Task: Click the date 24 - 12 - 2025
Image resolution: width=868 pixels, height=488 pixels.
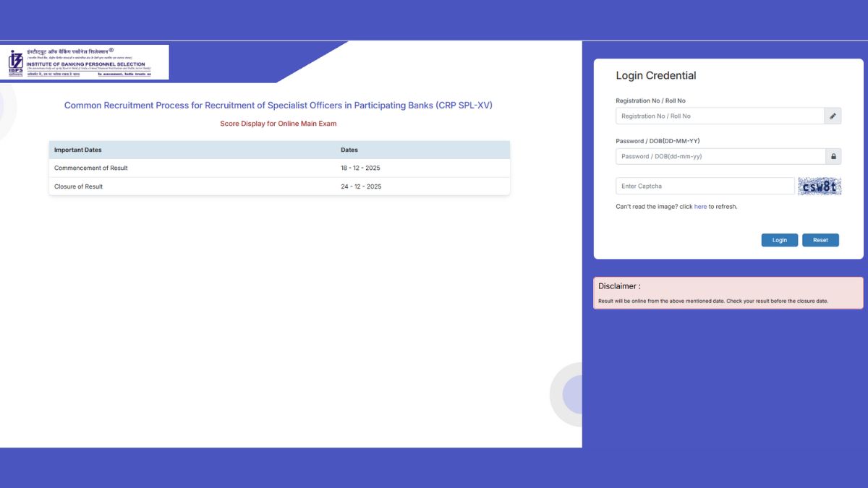Action: tap(361, 187)
